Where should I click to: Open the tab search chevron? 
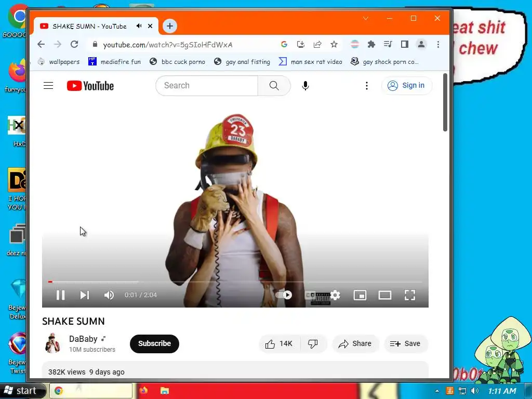(366, 18)
